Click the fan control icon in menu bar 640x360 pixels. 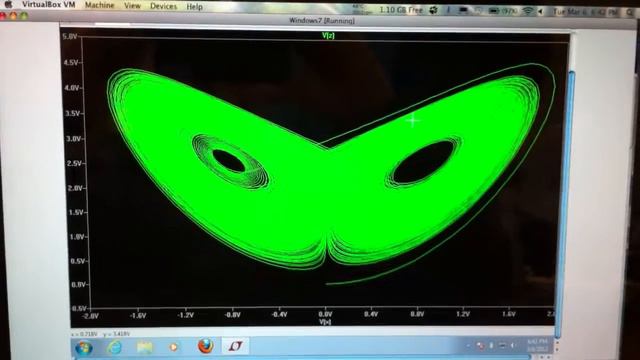[433, 10]
